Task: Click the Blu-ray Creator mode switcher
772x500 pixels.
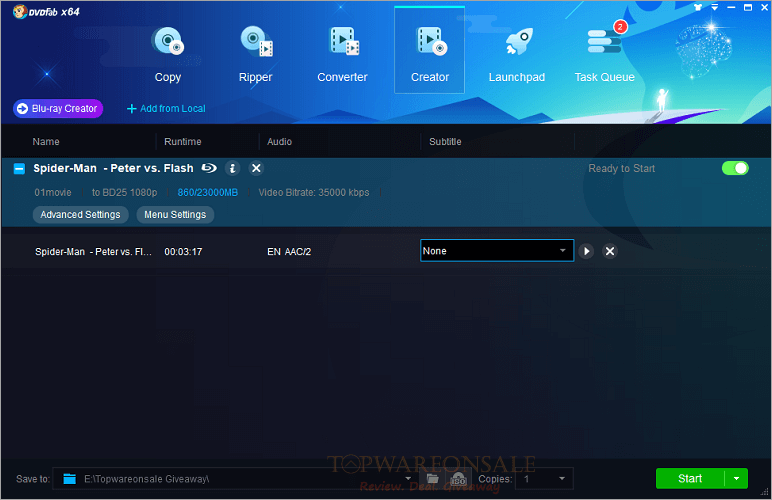Action: [x=58, y=109]
